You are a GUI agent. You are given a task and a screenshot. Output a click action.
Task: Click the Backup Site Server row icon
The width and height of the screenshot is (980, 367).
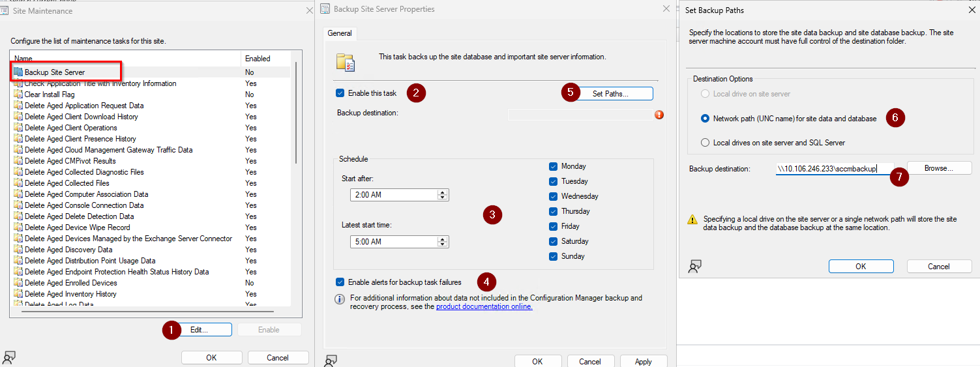18,72
